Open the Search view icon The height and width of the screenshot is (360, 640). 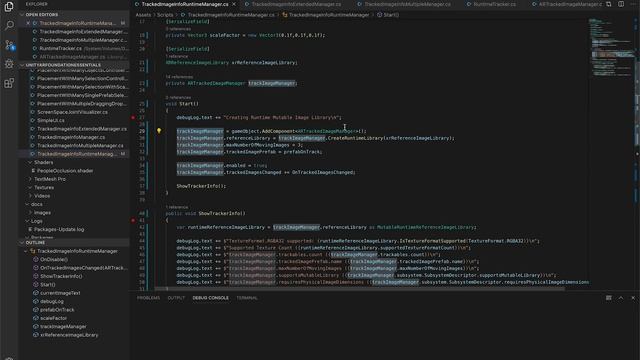coord(9,25)
